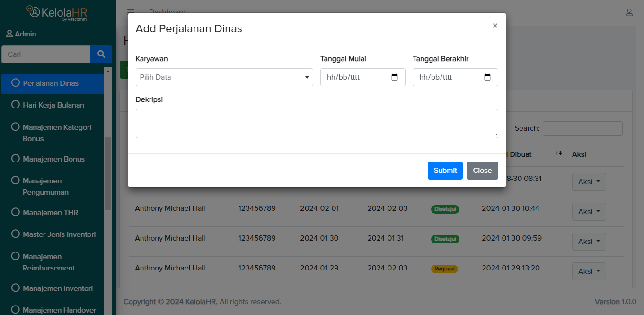Click into the Dekripsi text area
This screenshot has height=315, width=644.
(317, 124)
